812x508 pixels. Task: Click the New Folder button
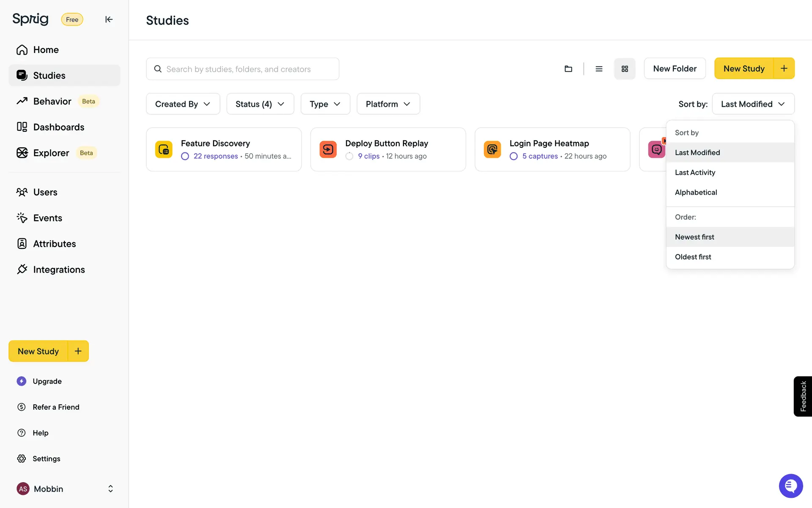[x=675, y=69]
